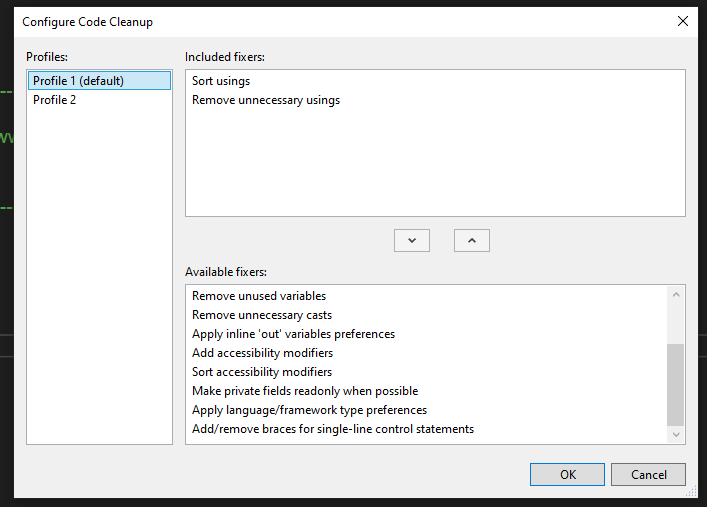
Task: Choose Remove unused variables fixer
Action: point(259,296)
